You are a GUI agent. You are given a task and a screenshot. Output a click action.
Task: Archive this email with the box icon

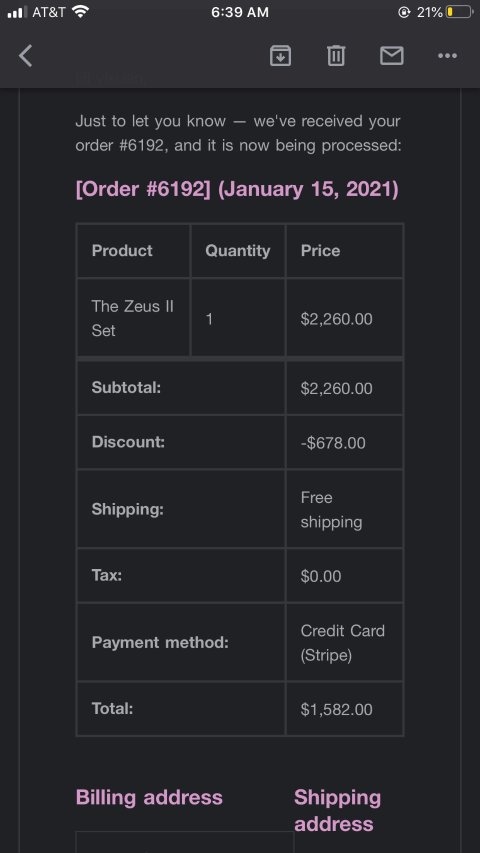point(280,56)
